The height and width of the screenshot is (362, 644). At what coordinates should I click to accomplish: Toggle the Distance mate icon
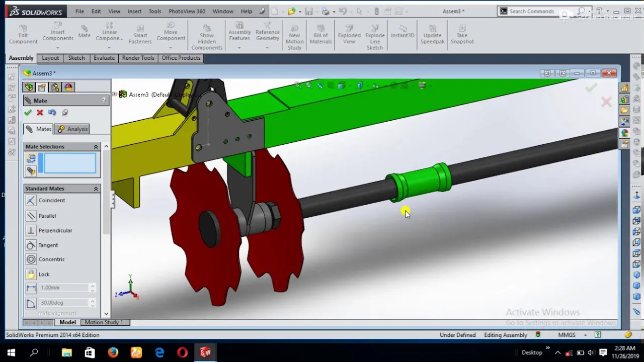tap(31, 288)
